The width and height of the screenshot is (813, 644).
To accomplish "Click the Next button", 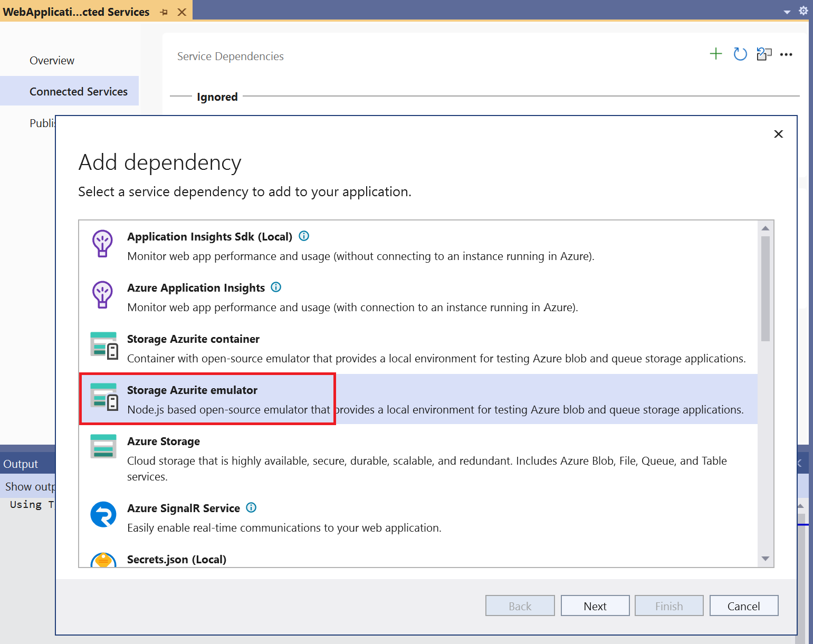I will tap(595, 605).
